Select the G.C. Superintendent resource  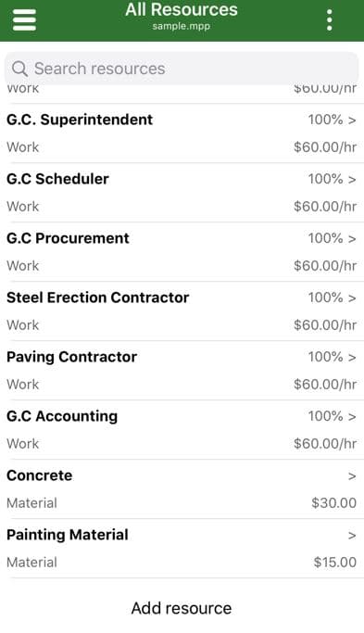pos(182,133)
